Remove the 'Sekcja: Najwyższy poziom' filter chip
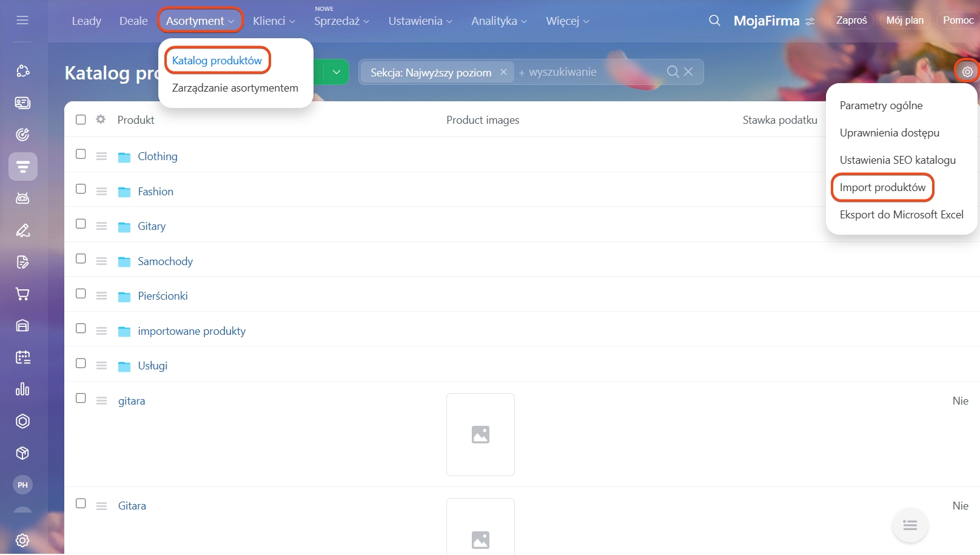Screen dimensions: 980x555 point(503,72)
